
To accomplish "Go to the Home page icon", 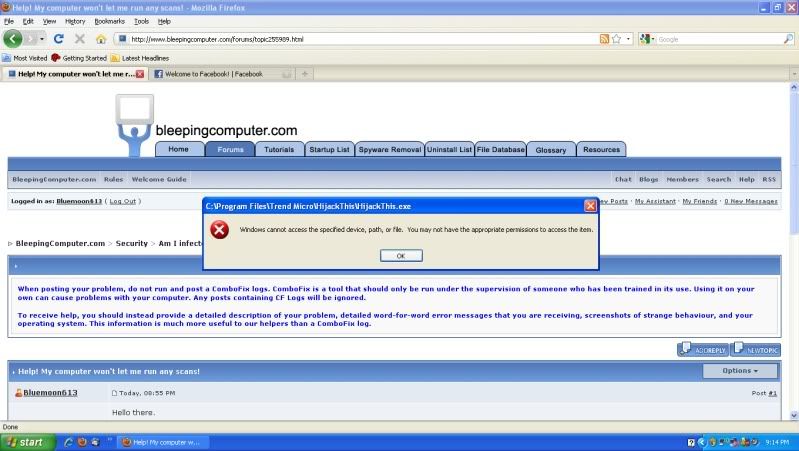I will [101, 39].
